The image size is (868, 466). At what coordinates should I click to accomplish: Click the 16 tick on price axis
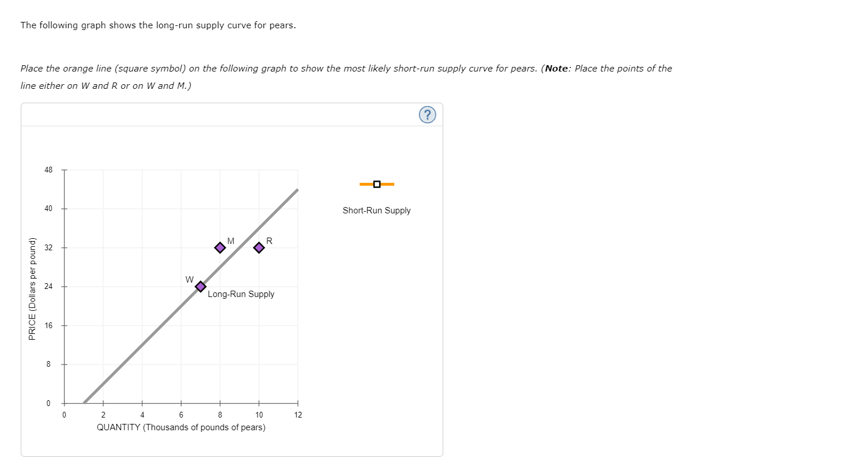click(48, 326)
